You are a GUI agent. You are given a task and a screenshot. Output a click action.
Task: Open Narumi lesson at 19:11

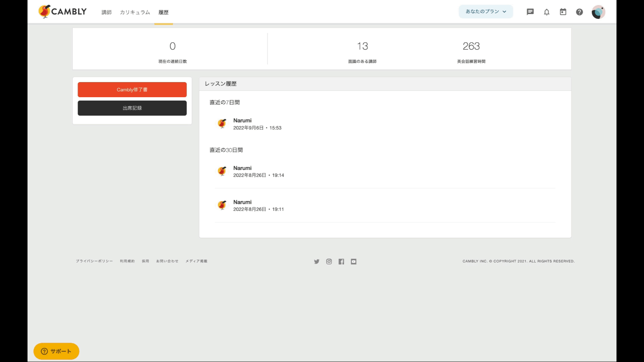(385, 205)
